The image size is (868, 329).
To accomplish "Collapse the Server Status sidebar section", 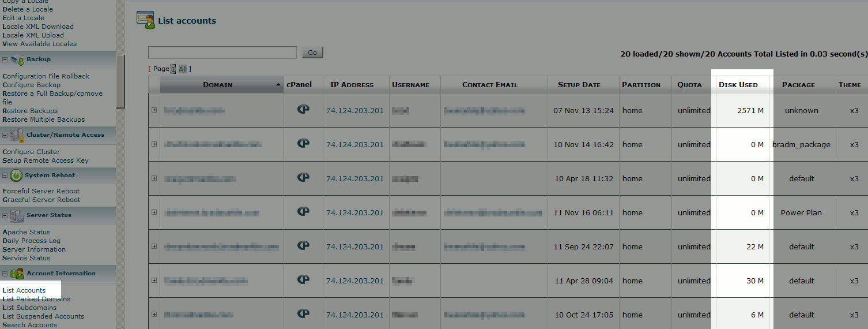I will [5, 215].
